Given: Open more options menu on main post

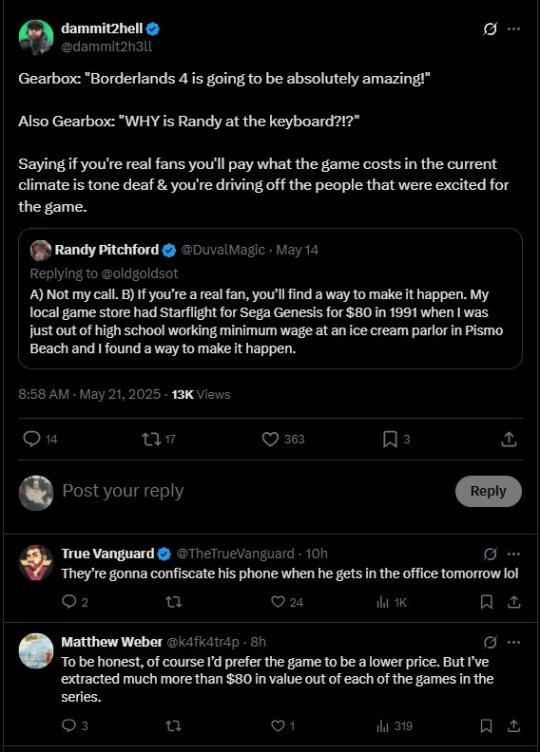Looking at the screenshot, I should point(514,29).
